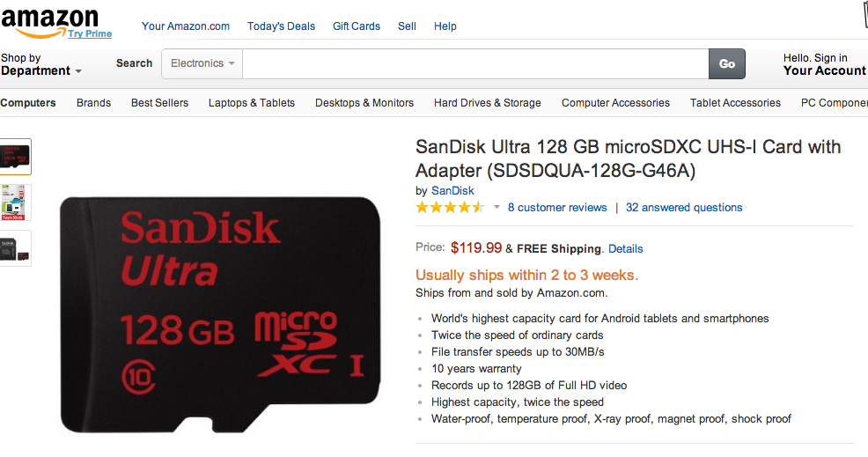View the 32 answered questions
This screenshot has width=868, height=457.
point(684,208)
